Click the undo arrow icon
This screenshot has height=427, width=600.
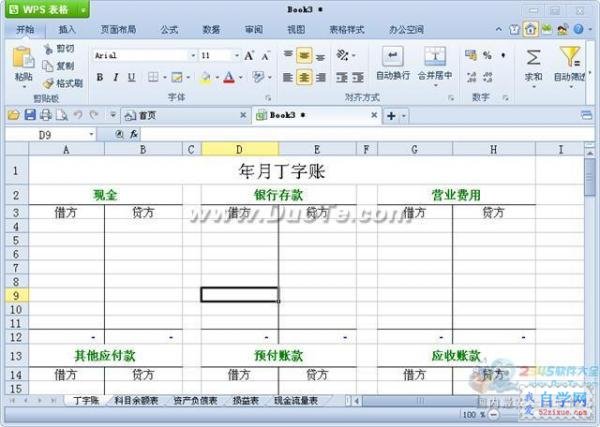point(78,115)
